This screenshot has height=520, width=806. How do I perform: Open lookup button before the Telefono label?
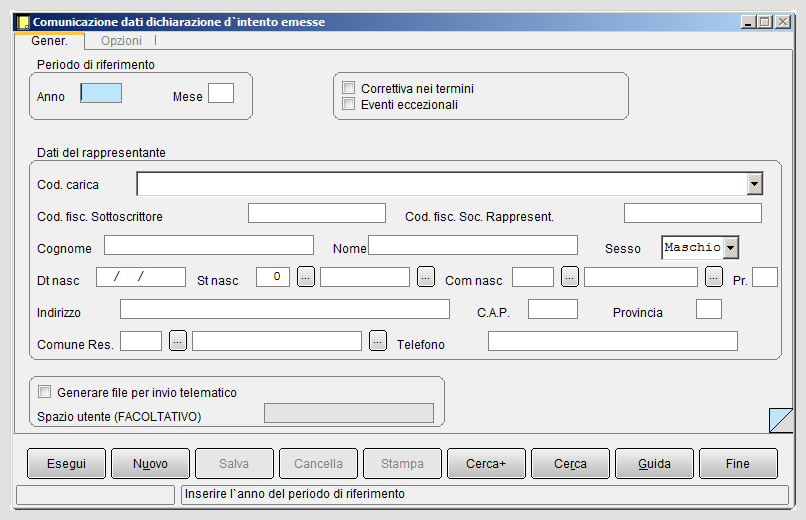[x=378, y=341]
